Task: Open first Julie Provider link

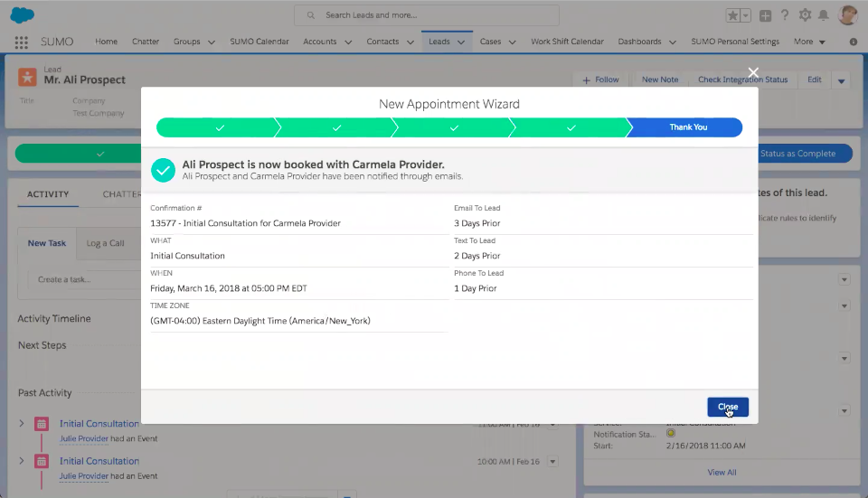Action: 83,438
